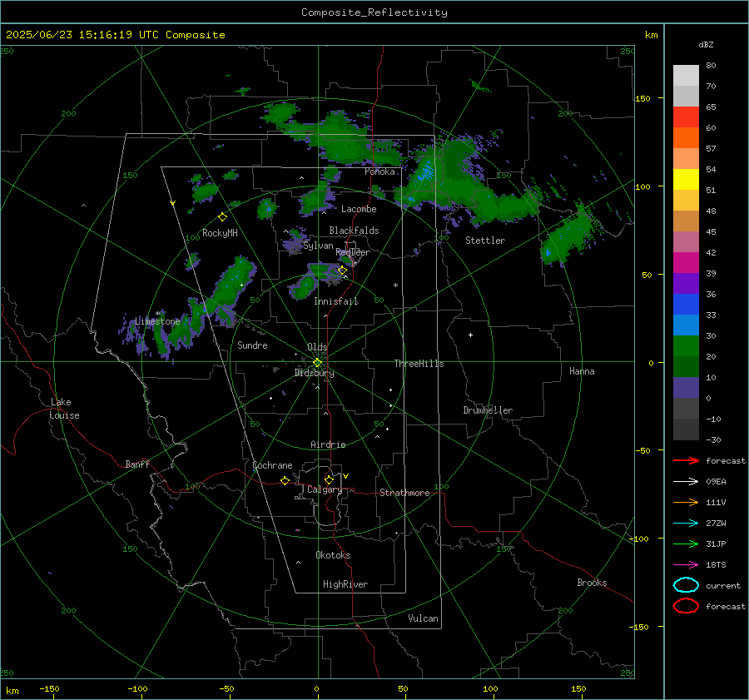Click the orange 111V arrow legend entry
Screen dimensions: 749x700
click(x=686, y=502)
